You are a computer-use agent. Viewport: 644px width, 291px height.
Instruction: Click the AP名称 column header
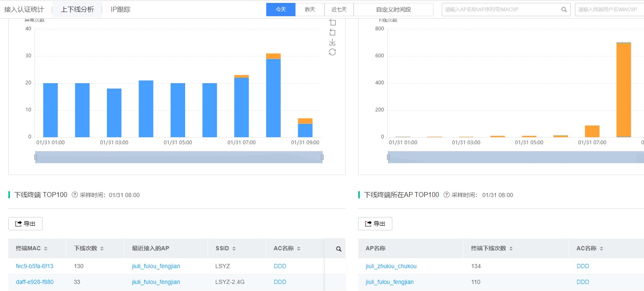(x=375, y=249)
